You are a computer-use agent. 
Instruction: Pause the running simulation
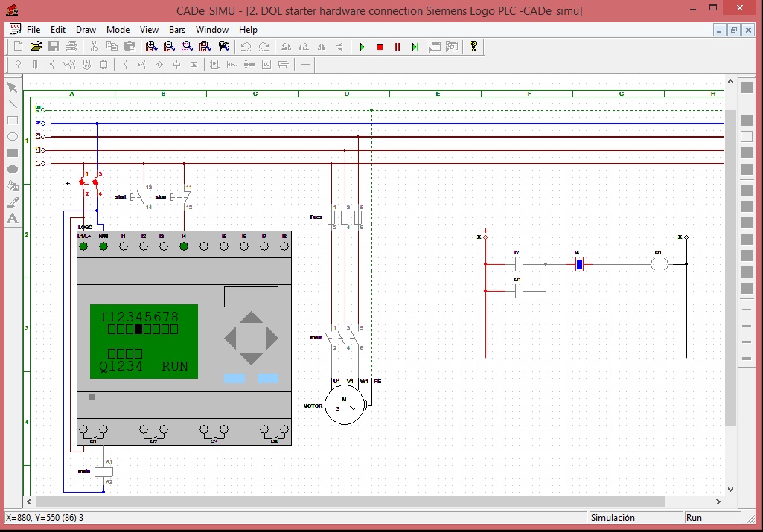click(397, 46)
